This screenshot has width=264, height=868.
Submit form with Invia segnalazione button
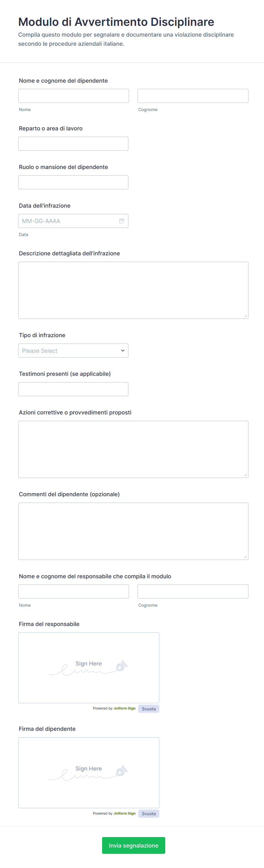pos(134,846)
